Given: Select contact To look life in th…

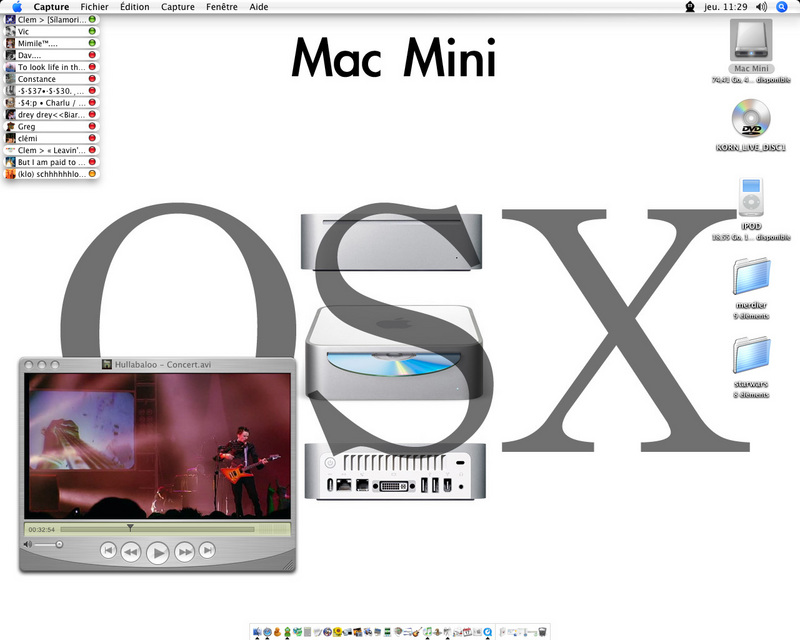Looking at the screenshot, I should click(x=51, y=67).
